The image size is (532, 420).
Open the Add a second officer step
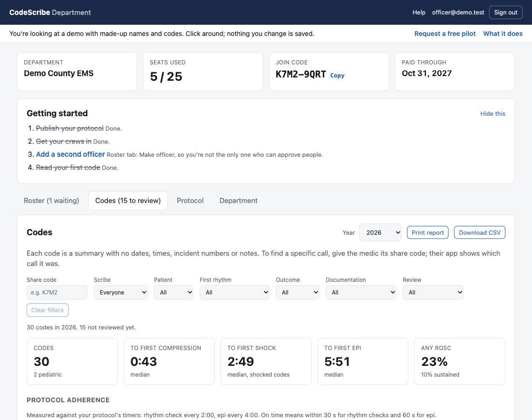[70, 154]
